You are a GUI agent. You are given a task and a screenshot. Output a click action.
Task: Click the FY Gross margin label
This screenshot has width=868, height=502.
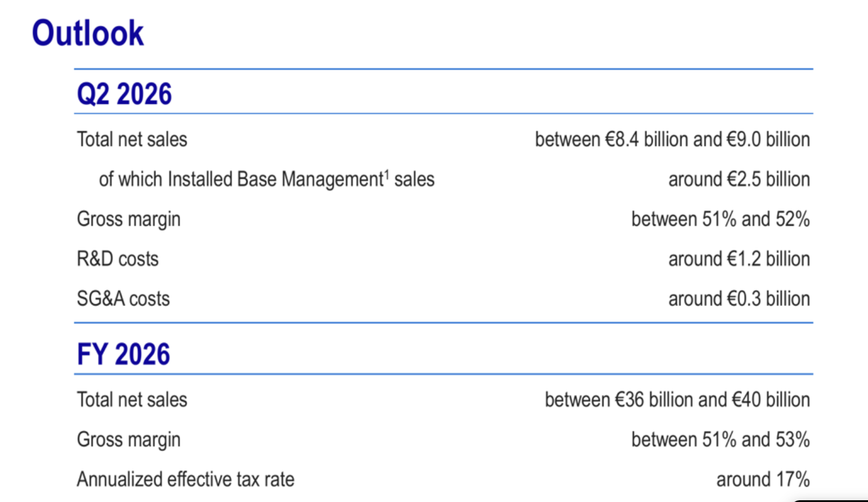click(x=128, y=440)
